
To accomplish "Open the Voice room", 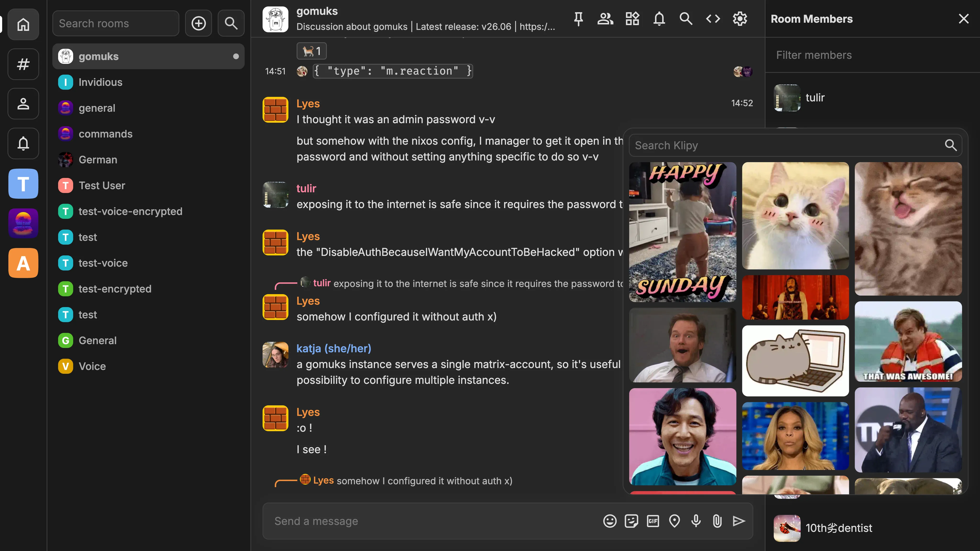I will point(148,366).
